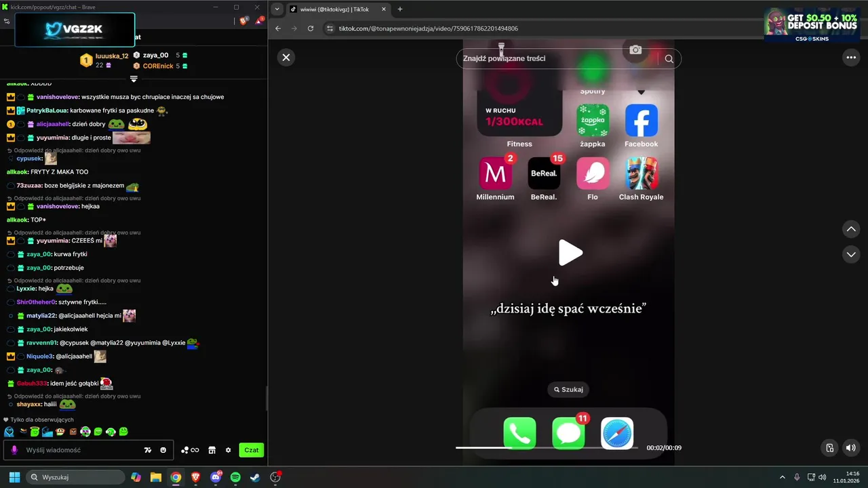Click username CORENick in leaderboard
Image resolution: width=868 pixels, height=488 pixels.
pos(158,66)
